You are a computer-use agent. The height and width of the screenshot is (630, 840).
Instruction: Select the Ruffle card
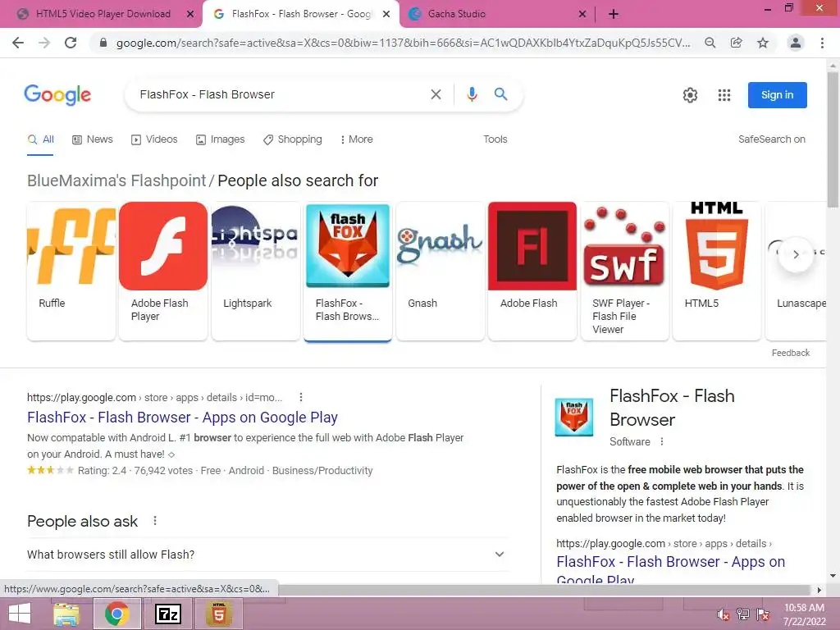point(71,271)
